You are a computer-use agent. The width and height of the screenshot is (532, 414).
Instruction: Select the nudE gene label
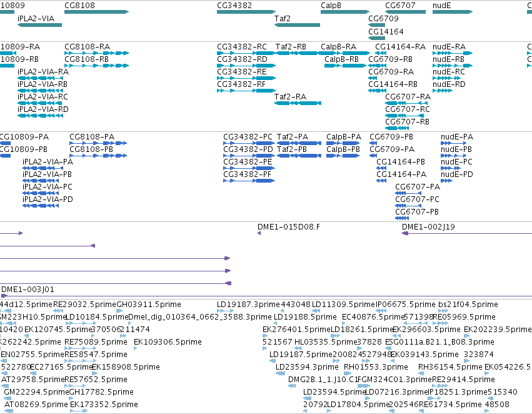442,6
